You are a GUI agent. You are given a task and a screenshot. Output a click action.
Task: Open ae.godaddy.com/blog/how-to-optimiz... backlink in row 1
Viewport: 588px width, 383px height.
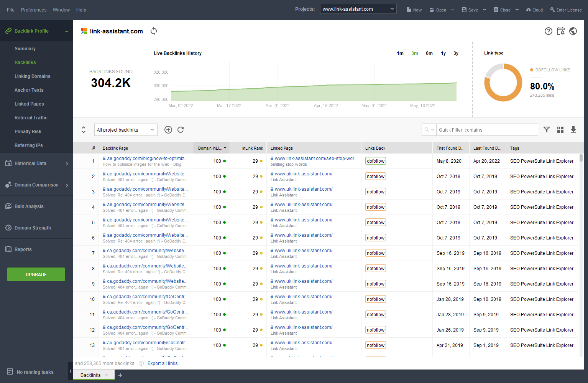(147, 158)
